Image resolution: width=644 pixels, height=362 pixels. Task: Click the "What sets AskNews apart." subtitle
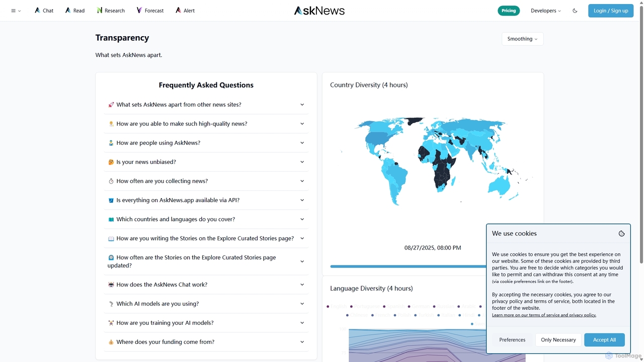pos(129,55)
